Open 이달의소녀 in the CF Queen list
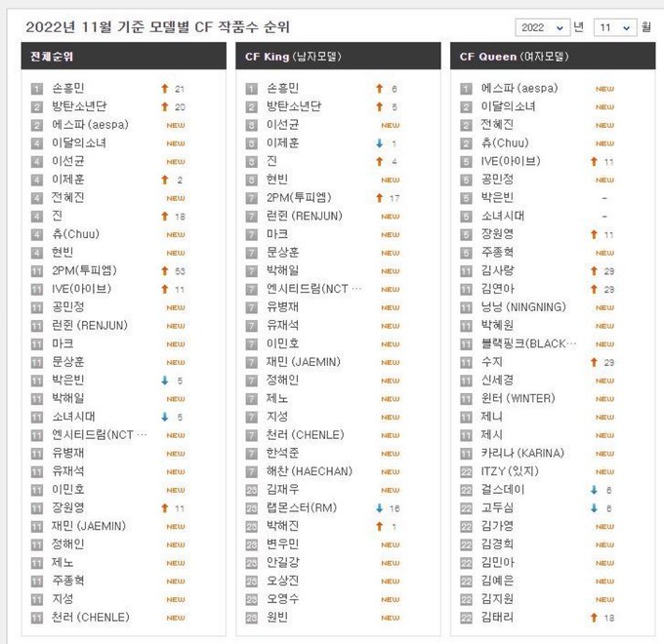 508,106
